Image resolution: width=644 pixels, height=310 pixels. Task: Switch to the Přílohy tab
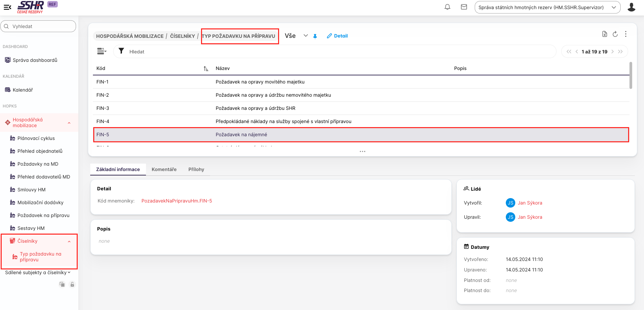[x=196, y=169]
